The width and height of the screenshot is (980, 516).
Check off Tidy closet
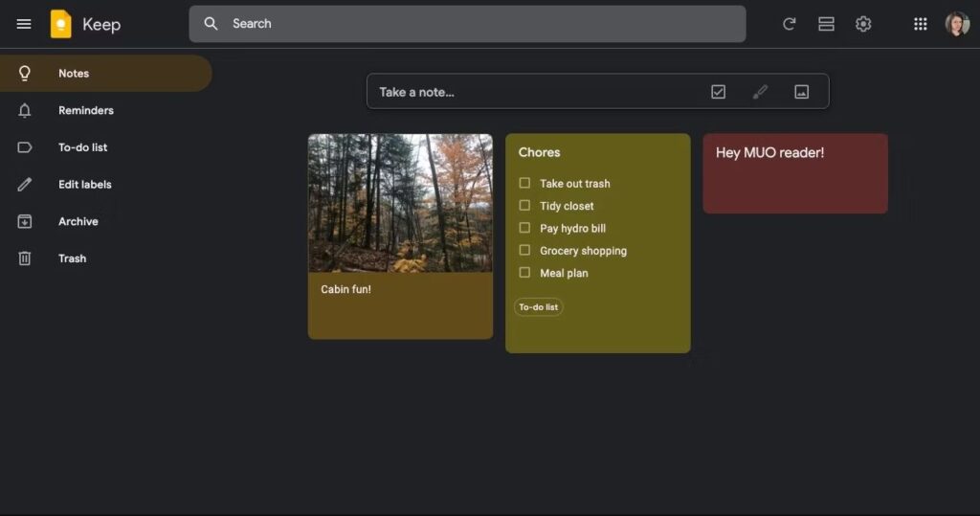pyautogui.click(x=524, y=205)
